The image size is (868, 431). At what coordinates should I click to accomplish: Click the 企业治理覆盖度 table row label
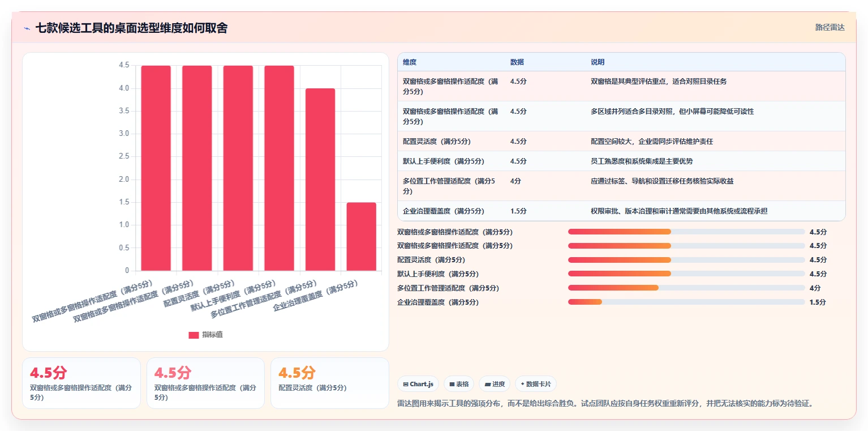point(444,211)
